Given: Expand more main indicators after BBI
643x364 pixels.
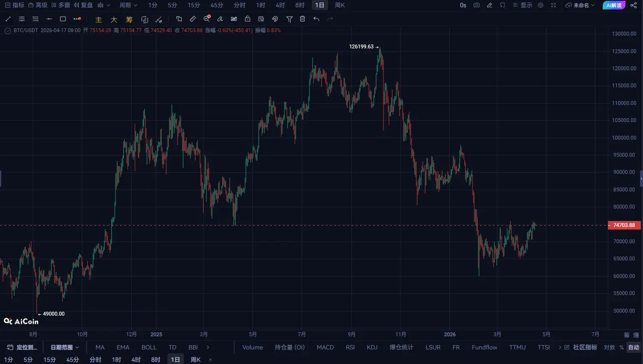Looking at the screenshot, I should pyautogui.click(x=208, y=347).
